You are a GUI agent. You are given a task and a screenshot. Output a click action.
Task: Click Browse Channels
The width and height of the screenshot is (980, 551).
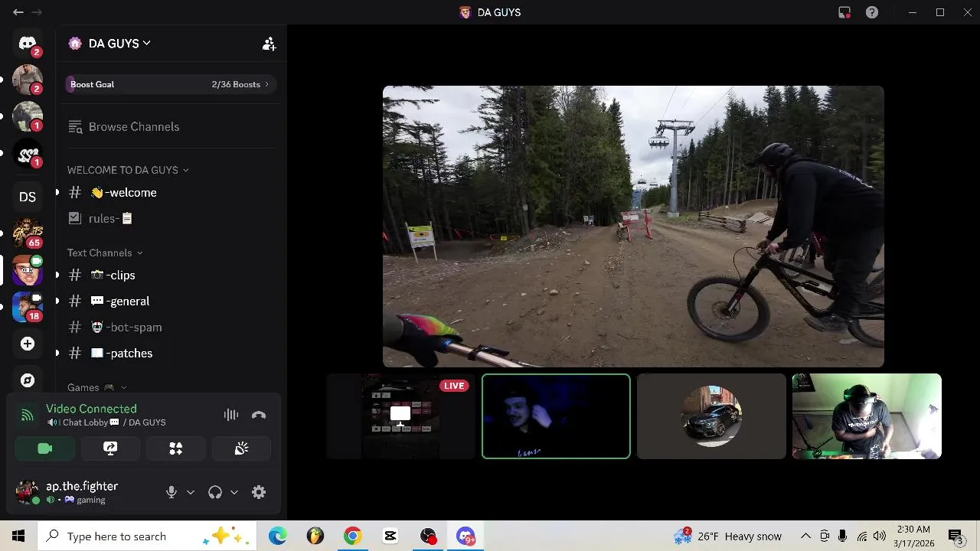tap(170, 126)
